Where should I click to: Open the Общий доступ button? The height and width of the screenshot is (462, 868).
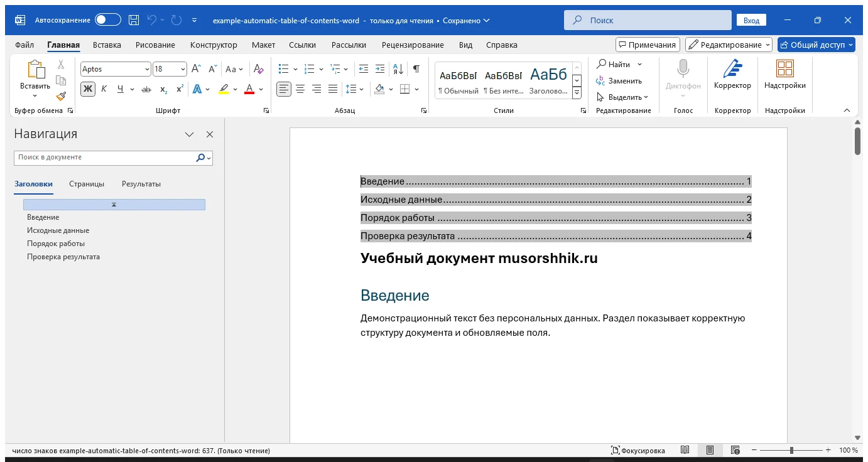point(816,45)
